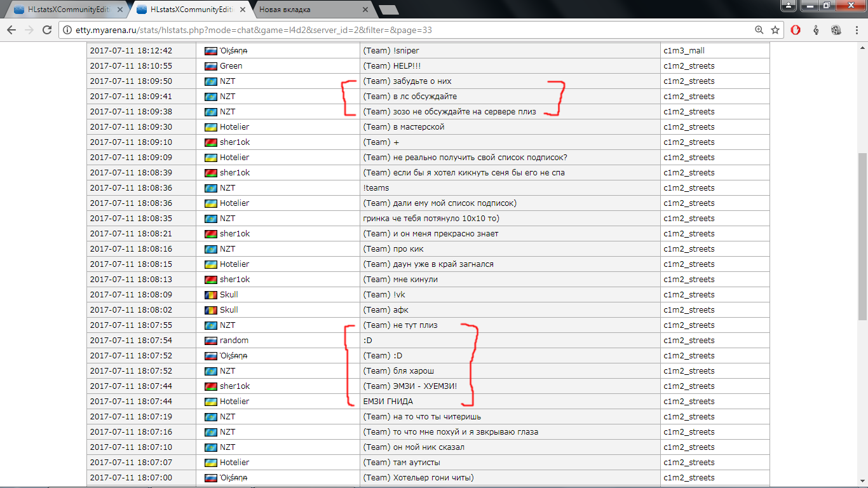Click the site information icon in address bar
The width and height of the screenshot is (868, 488).
[66, 30]
